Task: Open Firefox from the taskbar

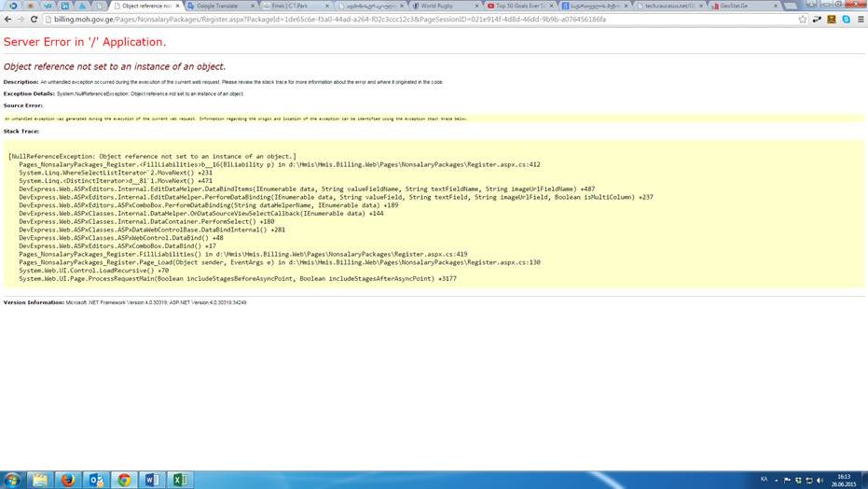Action: [67, 480]
